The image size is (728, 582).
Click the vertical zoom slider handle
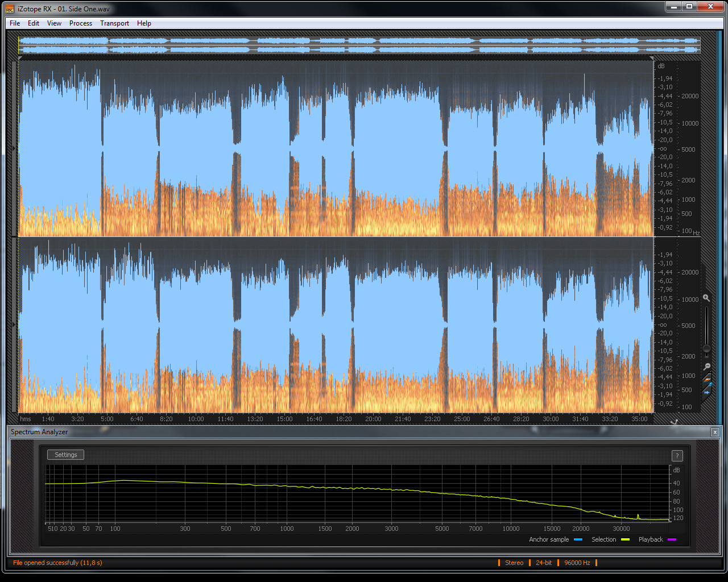(x=706, y=348)
